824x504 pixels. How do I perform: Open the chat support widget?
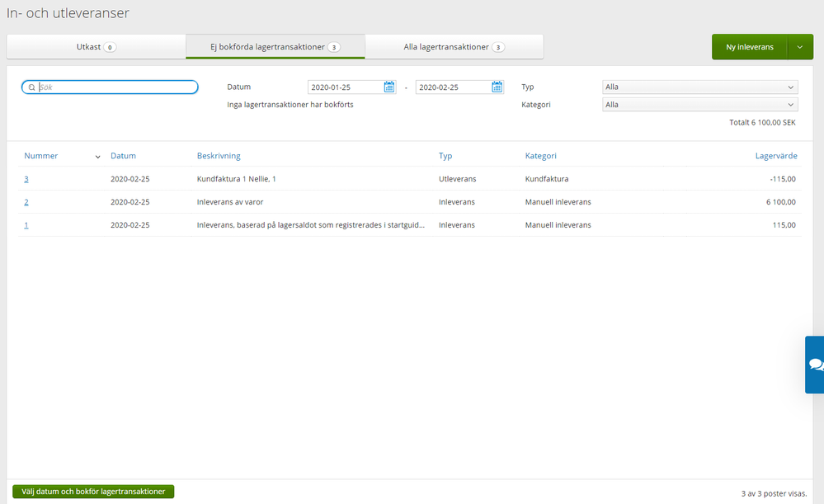tap(815, 364)
